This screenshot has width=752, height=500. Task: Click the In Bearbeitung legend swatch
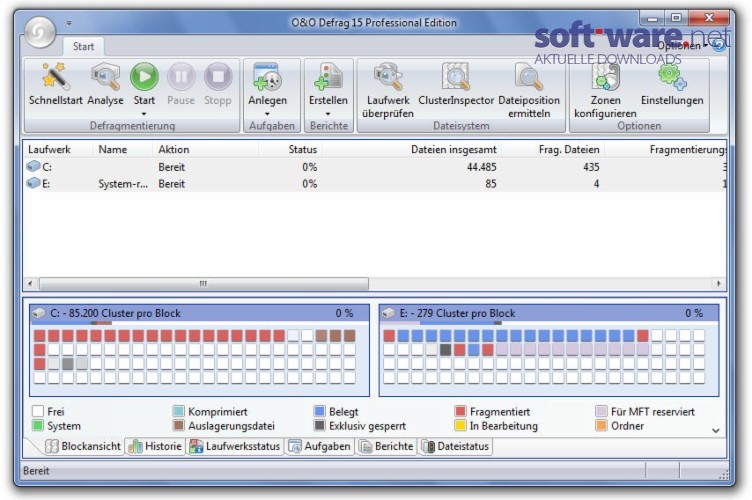click(460, 426)
